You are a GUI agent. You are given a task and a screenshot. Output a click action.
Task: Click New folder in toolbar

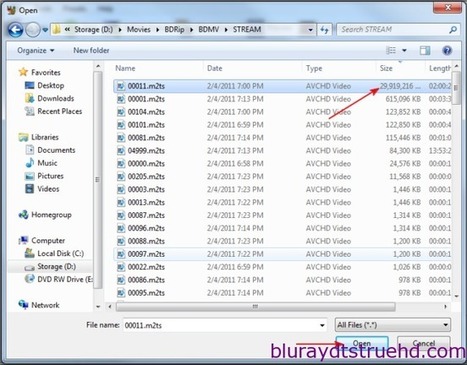tap(91, 51)
